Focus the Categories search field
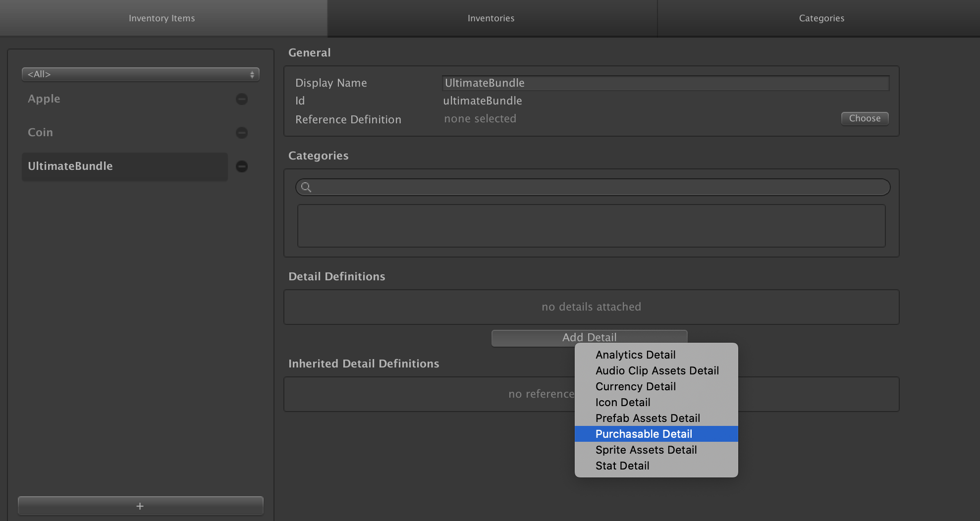Screen dimensions: 980x521 click(593, 187)
